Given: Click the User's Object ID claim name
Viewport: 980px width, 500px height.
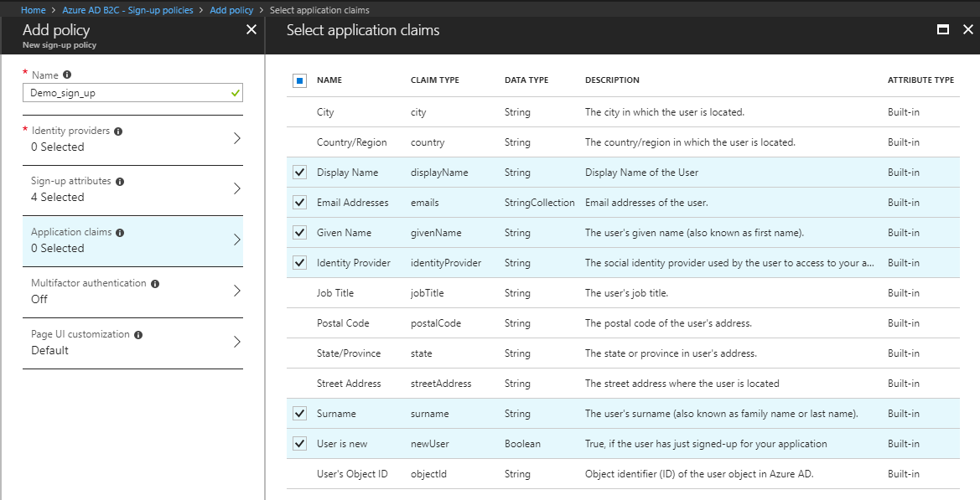Looking at the screenshot, I should coord(352,474).
